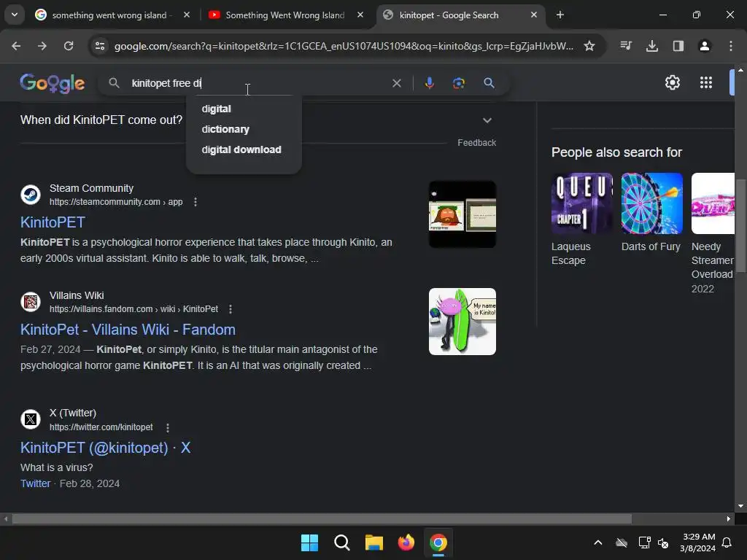This screenshot has height=560, width=747.
Task: Show hidden system tray icons
Action: [x=598, y=542]
